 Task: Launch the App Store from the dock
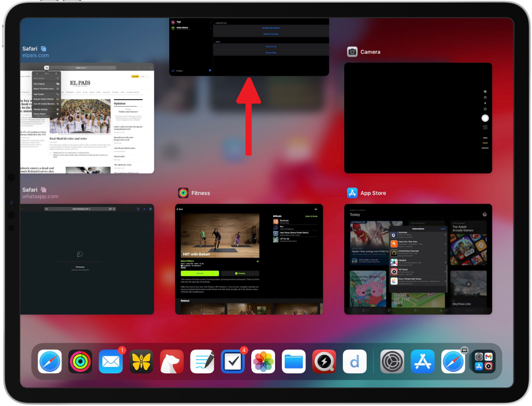pos(422,361)
